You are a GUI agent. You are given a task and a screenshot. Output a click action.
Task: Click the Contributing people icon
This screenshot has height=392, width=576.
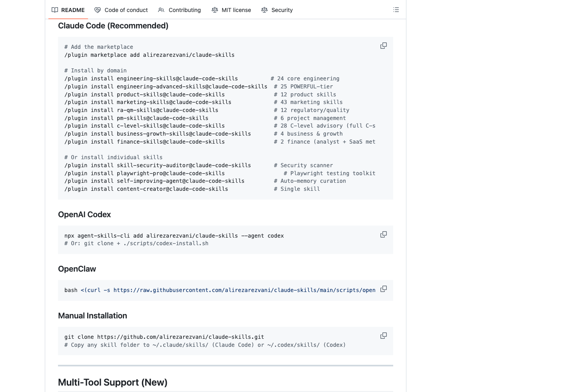click(x=161, y=10)
